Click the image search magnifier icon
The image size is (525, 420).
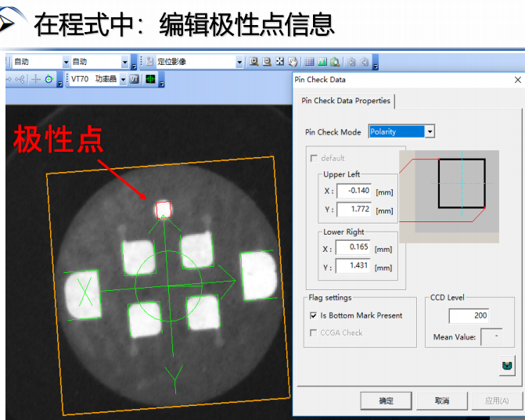335,62
